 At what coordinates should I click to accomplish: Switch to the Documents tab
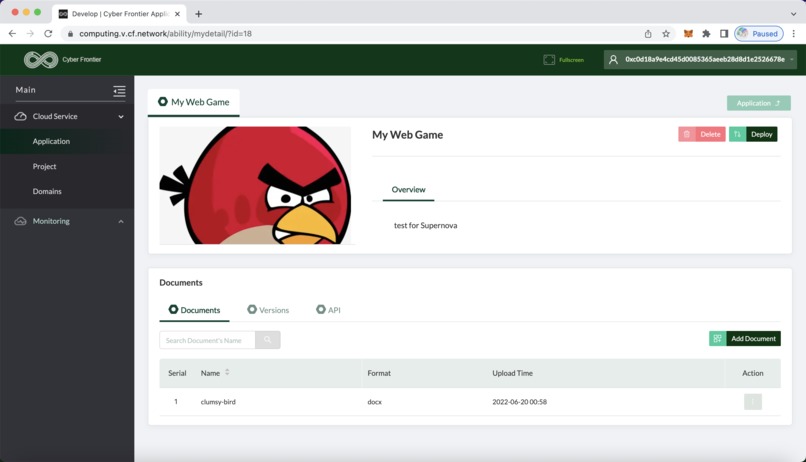194,310
